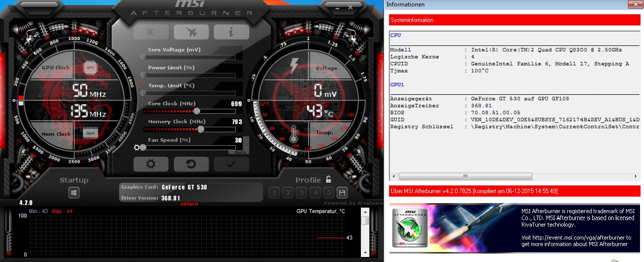Click the Systeminformation red header
This screenshot has height=262, width=644.
(x=514, y=20)
